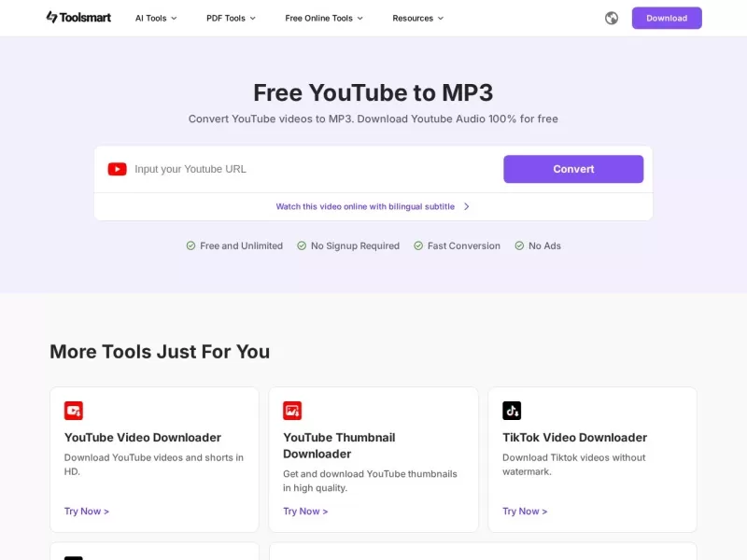The height and width of the screenshot is (560, 747).
Task: Open the Free Online Tools dropdown
Action: click(323, 18)
